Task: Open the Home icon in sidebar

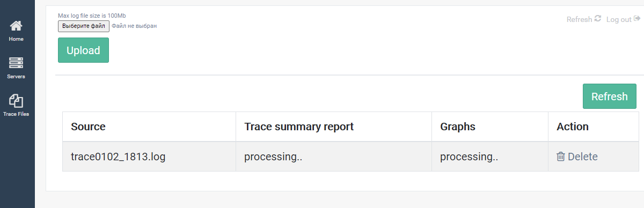Action: point(16,25)
